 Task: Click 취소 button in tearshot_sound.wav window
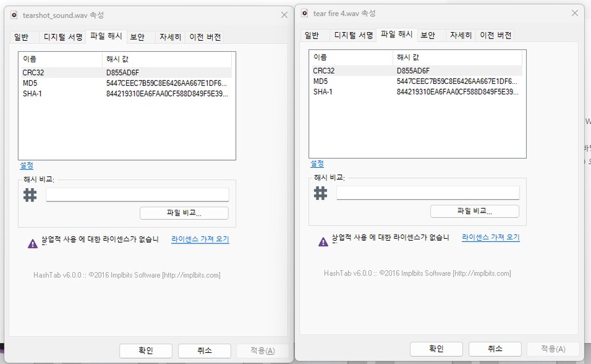(204, 351)
